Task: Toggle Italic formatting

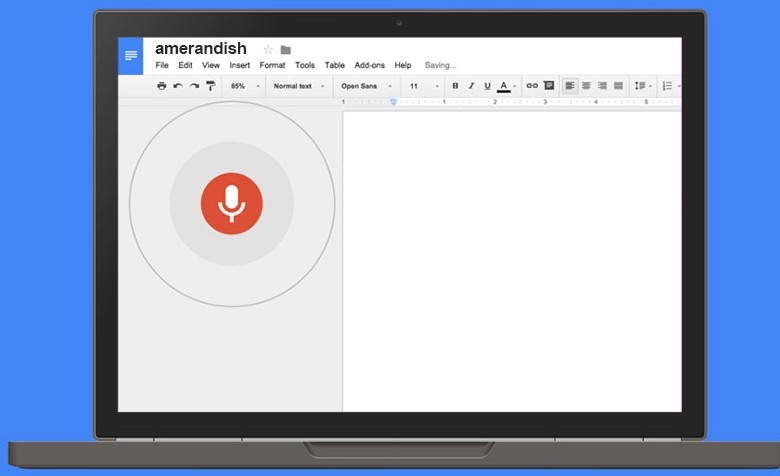Action: [471, 86]
